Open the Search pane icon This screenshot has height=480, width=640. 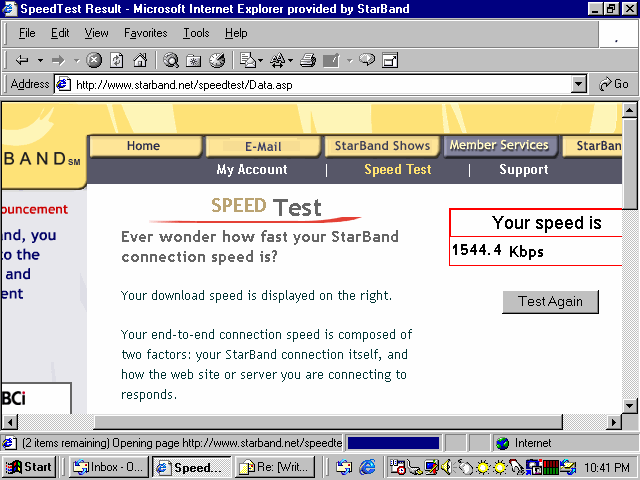pyautogui.click(x=171, y=60)
